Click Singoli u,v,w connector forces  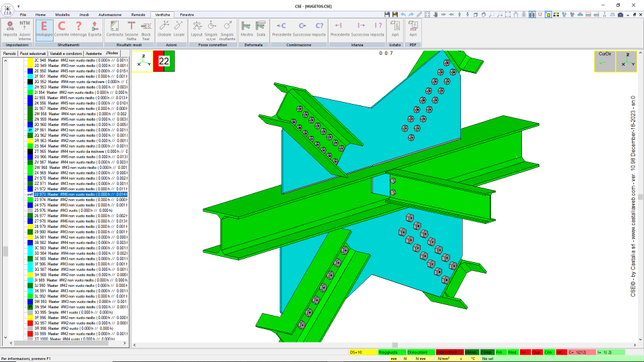coord(211,30)
